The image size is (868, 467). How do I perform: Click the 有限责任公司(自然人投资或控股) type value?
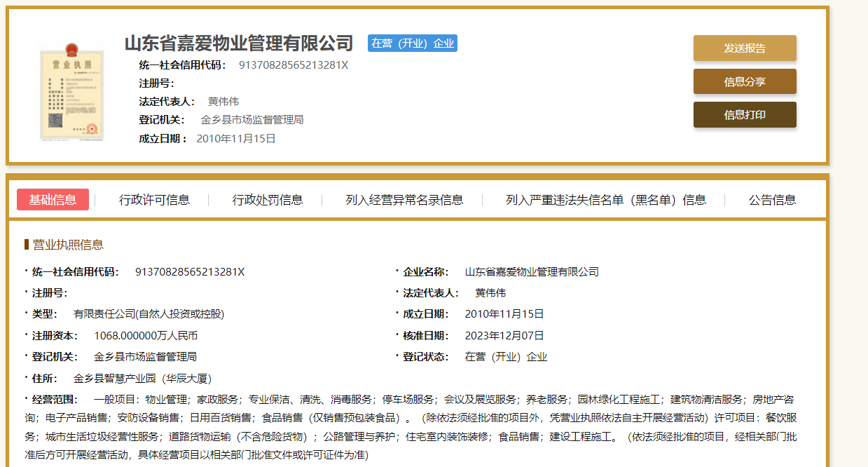click(x=149, y=314)
